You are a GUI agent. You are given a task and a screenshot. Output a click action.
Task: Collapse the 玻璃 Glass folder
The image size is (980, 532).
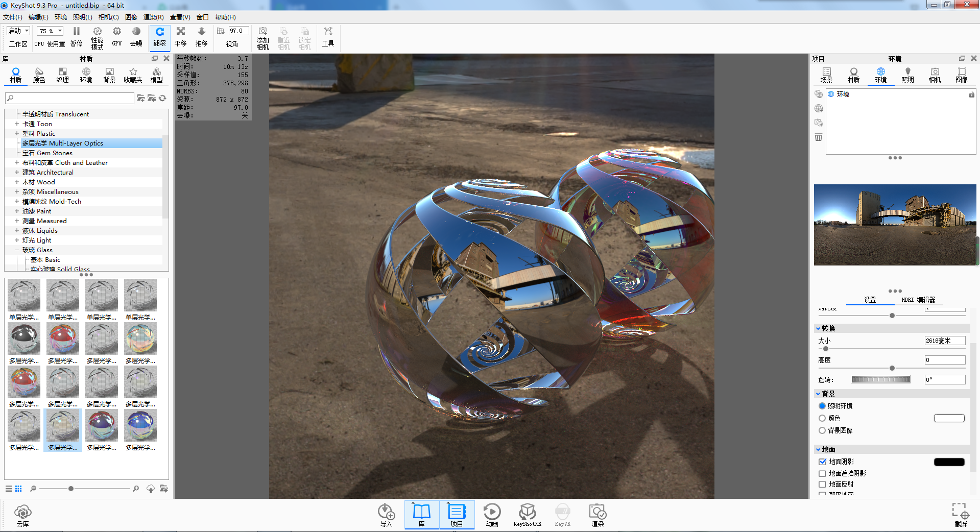coord(16,250)
